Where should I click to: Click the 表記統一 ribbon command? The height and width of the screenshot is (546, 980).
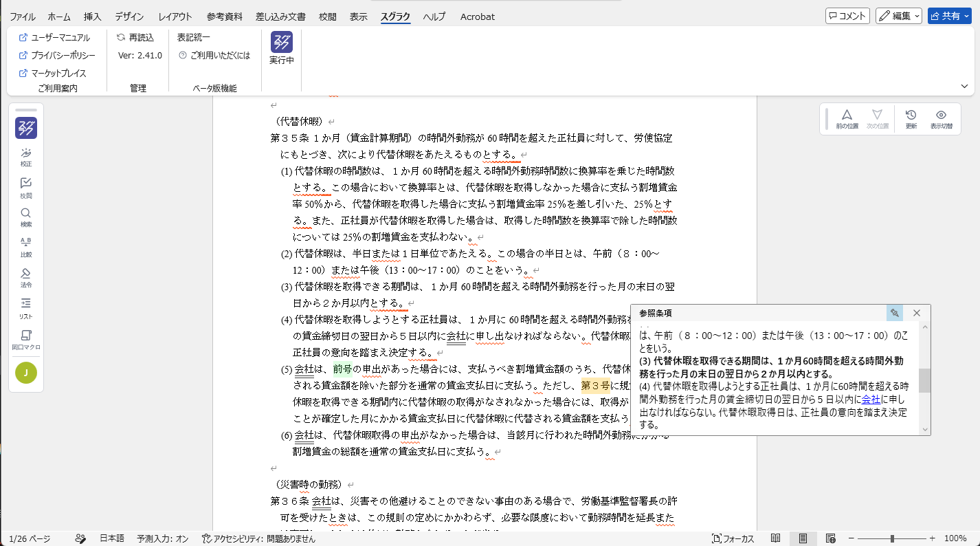[194, 37]
